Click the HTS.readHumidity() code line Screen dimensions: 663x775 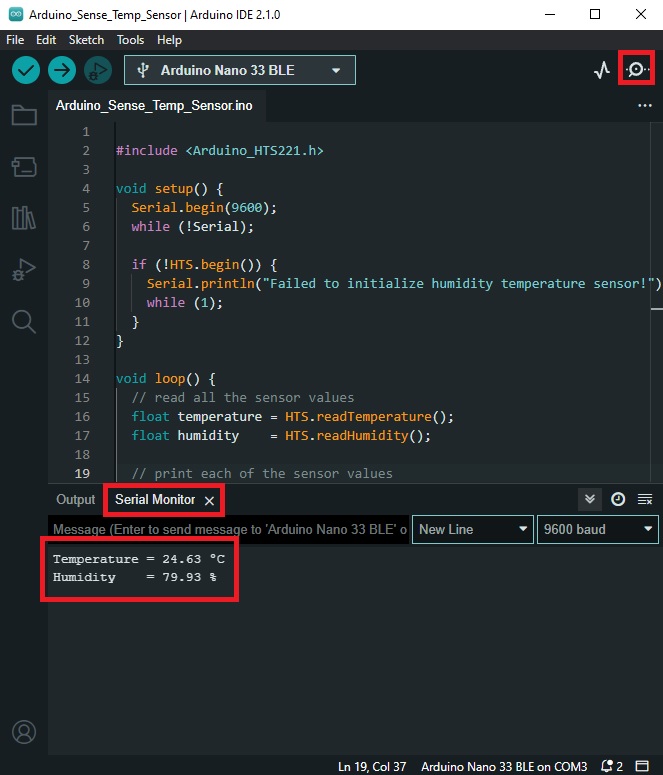pos(281,435)
